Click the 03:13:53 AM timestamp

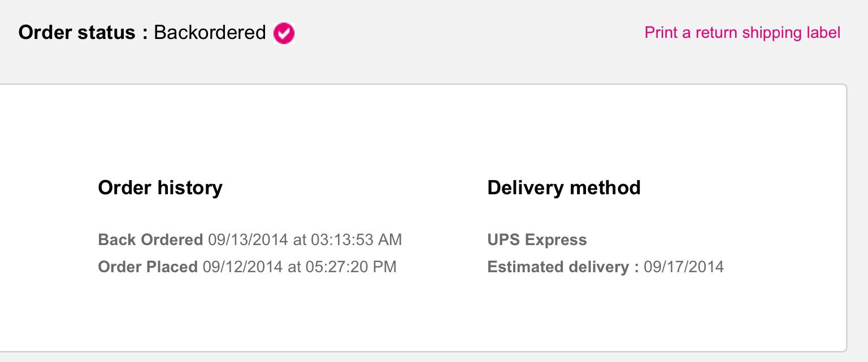(x=357, y=239)
